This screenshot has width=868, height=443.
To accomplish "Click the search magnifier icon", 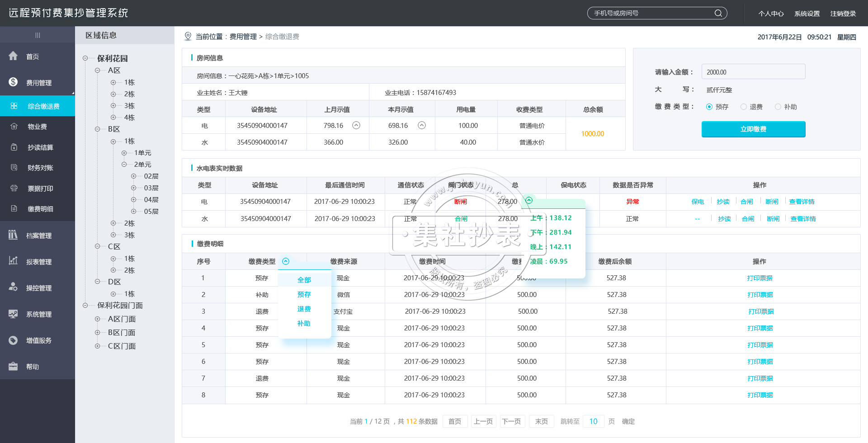I will point(718,13).
